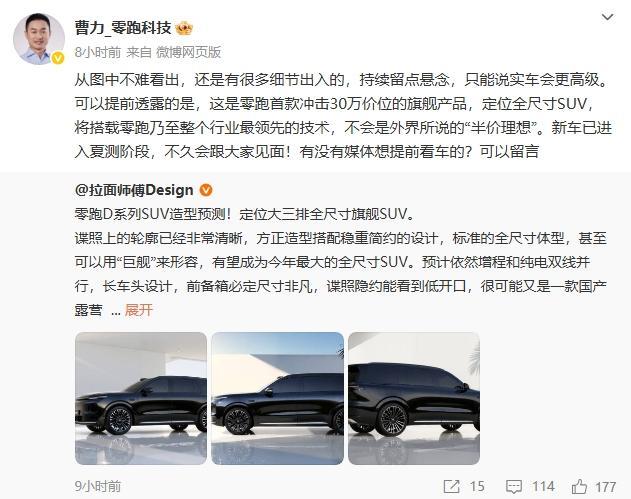Open the post options chevron menu
Image resolution: width=631 pixels, height=499 pixels.
[x=607, y=17]
